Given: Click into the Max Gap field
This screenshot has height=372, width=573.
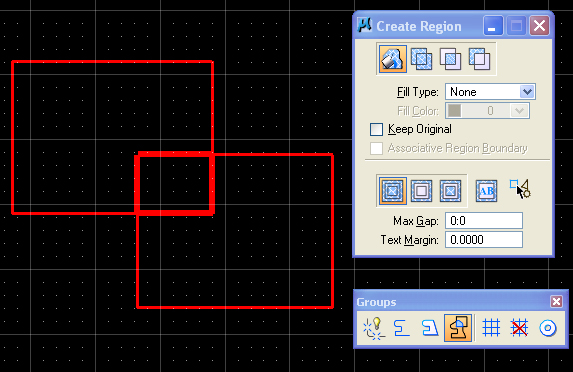Looking at the screenshot, I should [x=484, y=221].
